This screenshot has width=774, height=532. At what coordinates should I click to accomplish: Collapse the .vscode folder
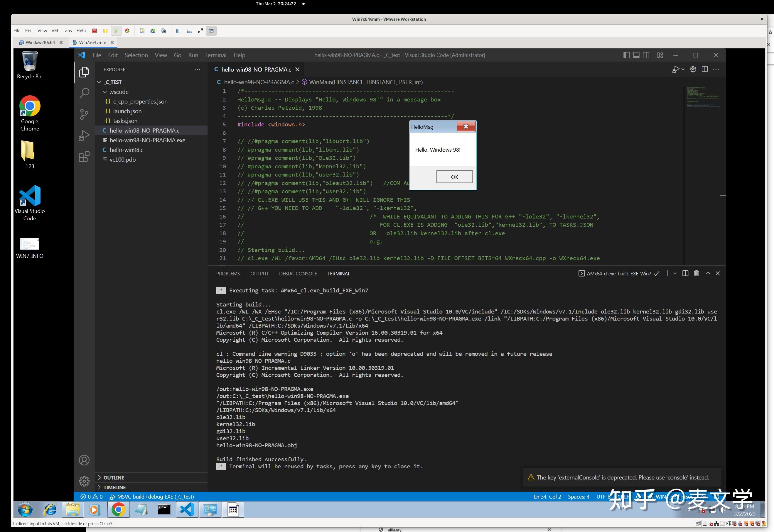(x=104, y=92)
